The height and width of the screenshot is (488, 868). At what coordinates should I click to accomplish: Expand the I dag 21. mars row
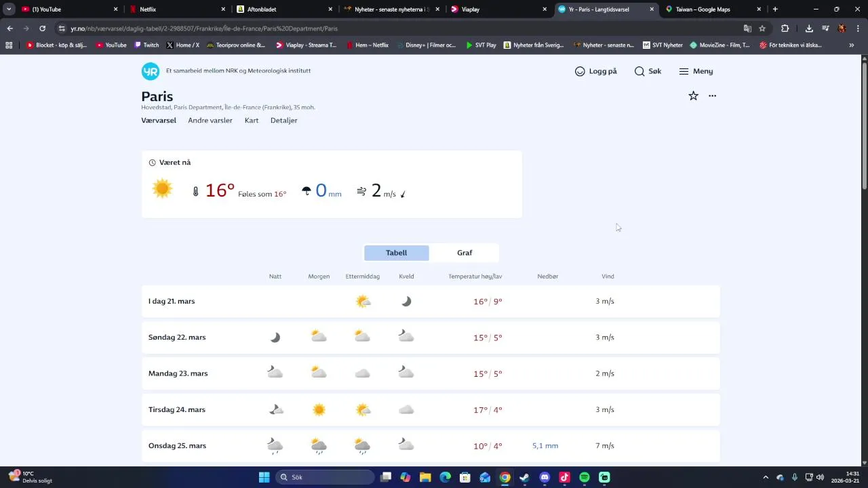[x=431, y=301]
